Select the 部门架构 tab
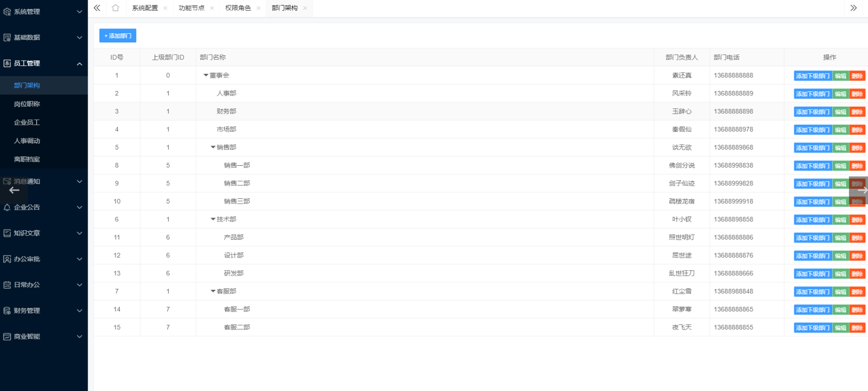 [x=284, y=8]
